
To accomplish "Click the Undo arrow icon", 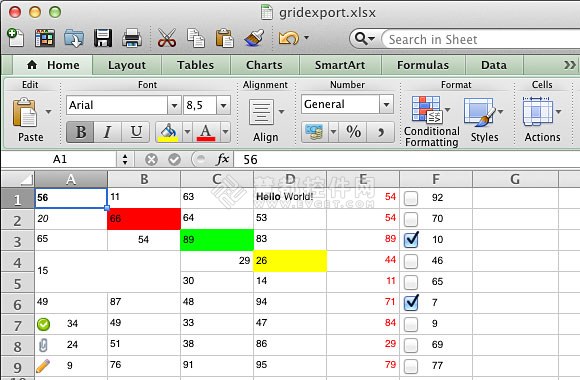I will pos(289,38).
